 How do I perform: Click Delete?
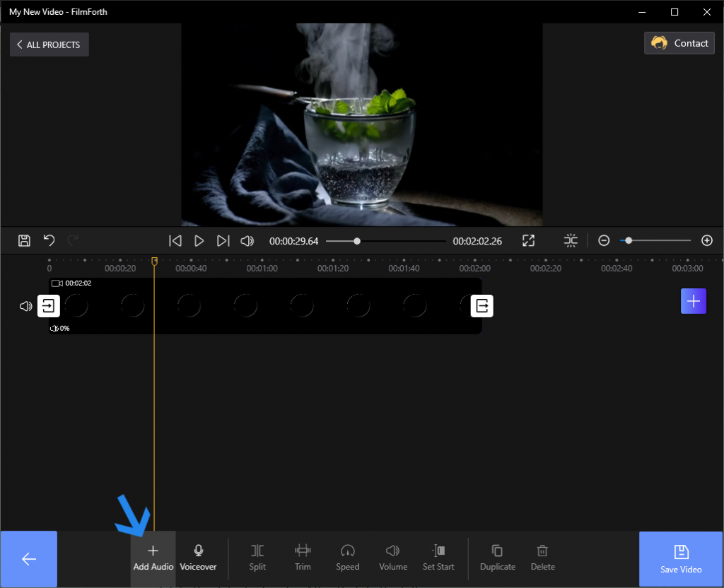click(x=542, y=558)
